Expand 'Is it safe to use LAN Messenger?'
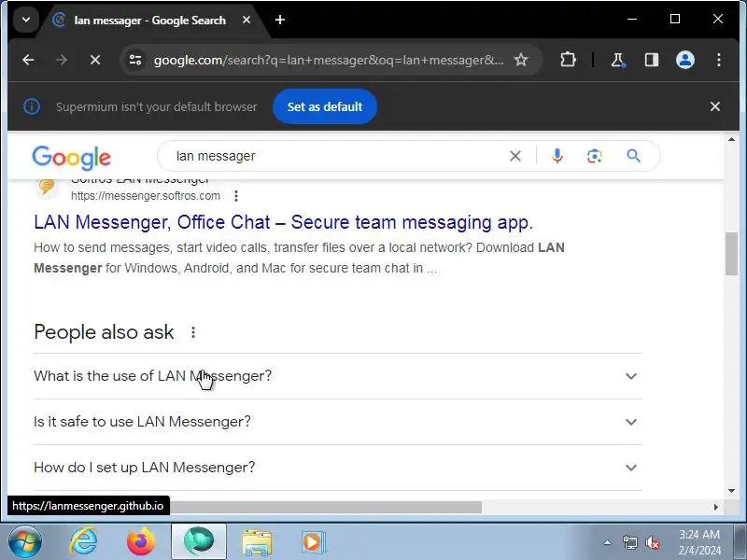 point(338,422)
